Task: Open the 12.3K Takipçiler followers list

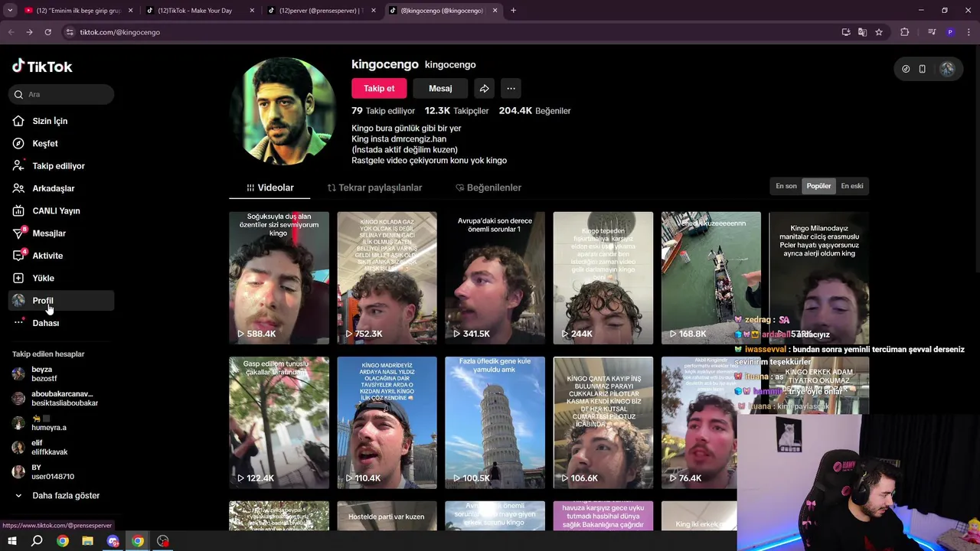Action: tap(456, 111)
